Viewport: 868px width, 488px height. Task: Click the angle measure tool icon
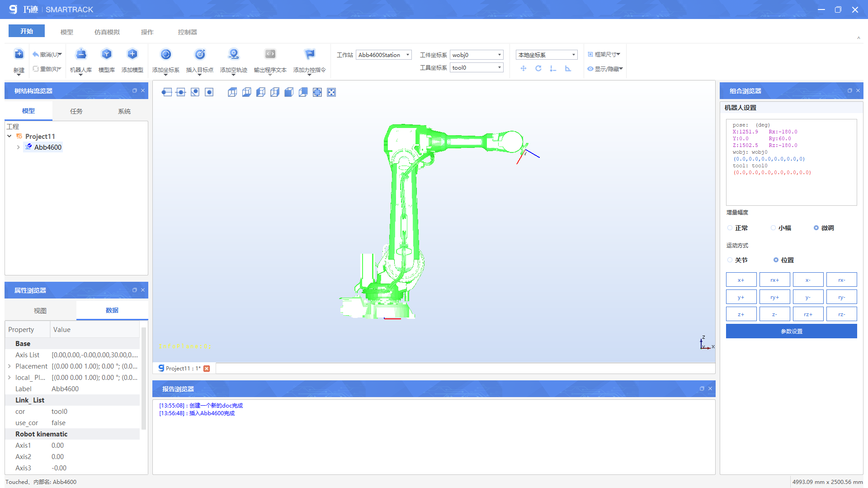point(568,68)
